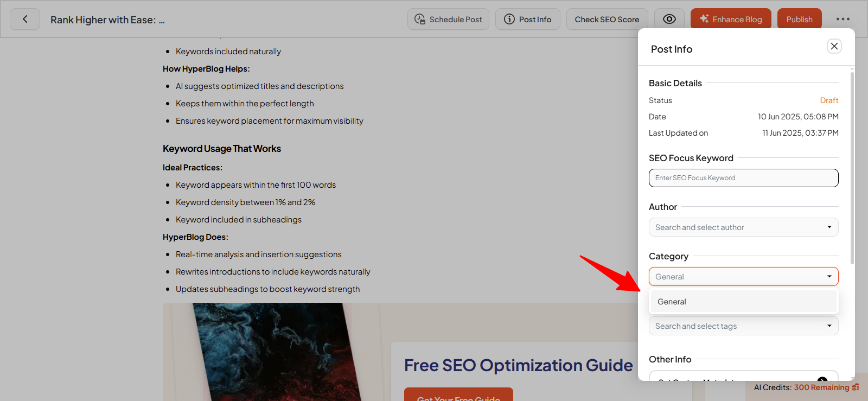Image resolution: width=868 pixels, height=401 pixels.
Task: Click the 'HyperBlog Does:' subheading
Action: coord(195,237)
